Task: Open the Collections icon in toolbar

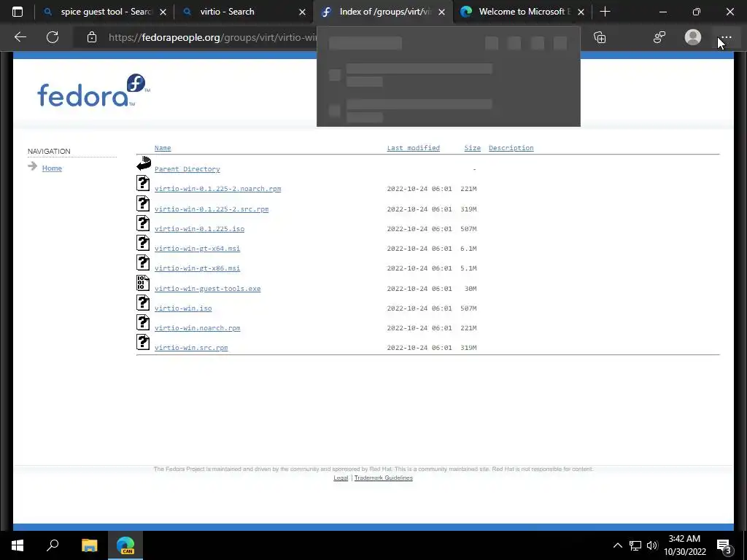Action: (600, 37)
